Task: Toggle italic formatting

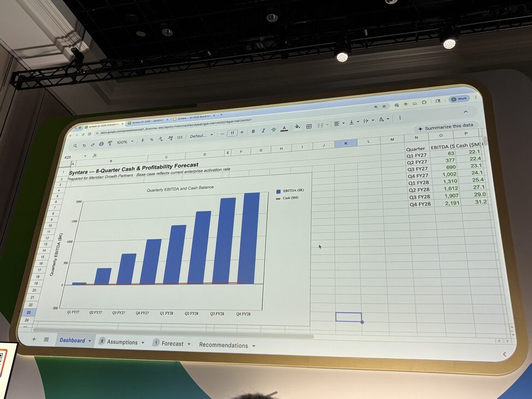Action: tap(263, 130)
